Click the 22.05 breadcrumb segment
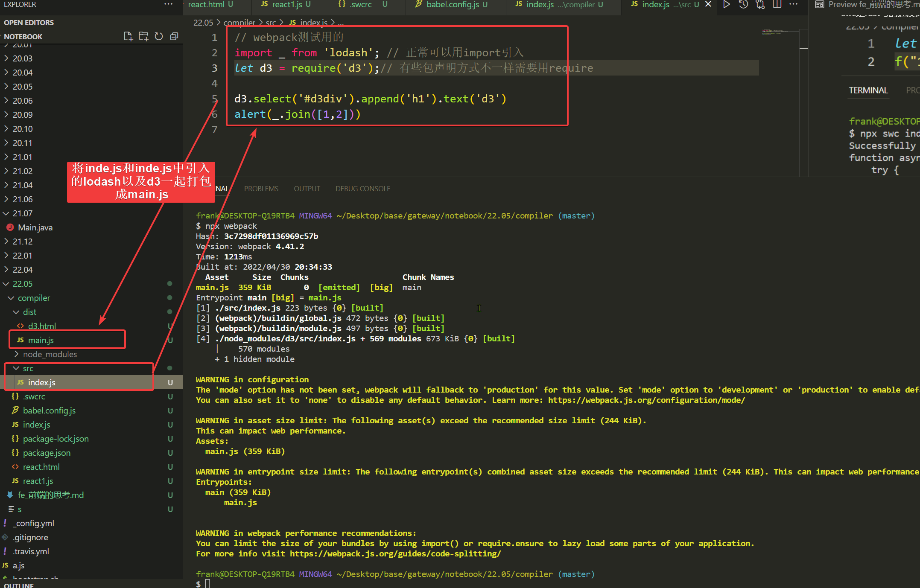This screenshot has width=920, height=588. tap(203, 23)
